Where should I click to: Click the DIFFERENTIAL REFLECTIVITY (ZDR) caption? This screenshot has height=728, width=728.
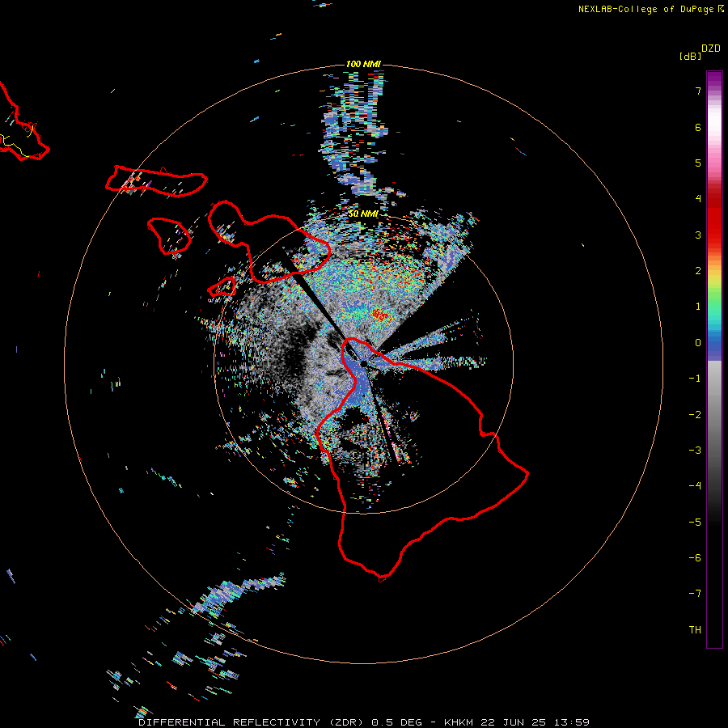pos(252,722)
